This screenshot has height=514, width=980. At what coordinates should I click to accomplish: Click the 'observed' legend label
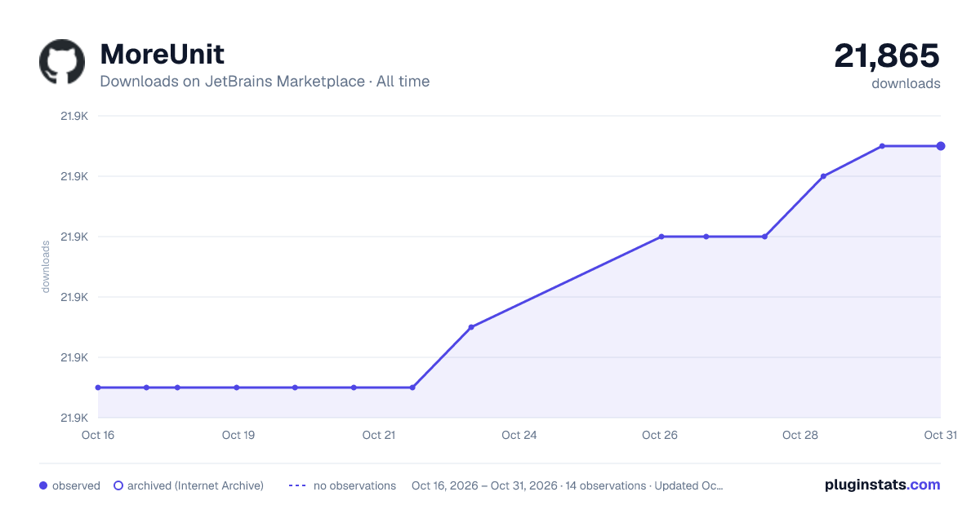tap(76, 485)
